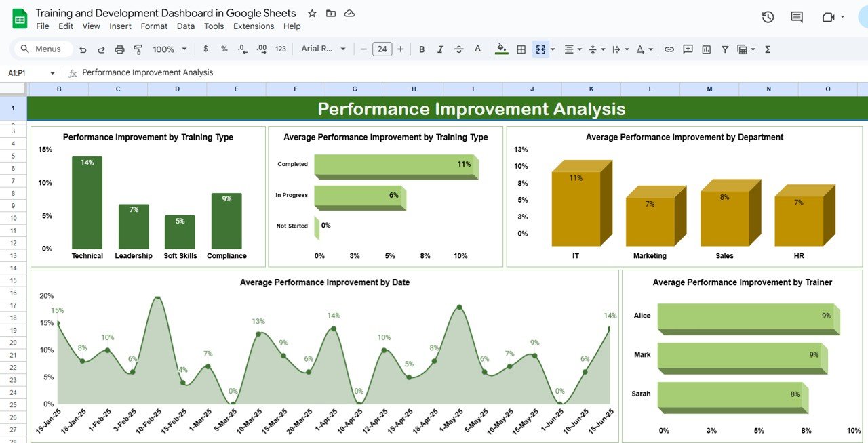Undo the last action
This screenshot has height=443, width=868.
[83, 49]
